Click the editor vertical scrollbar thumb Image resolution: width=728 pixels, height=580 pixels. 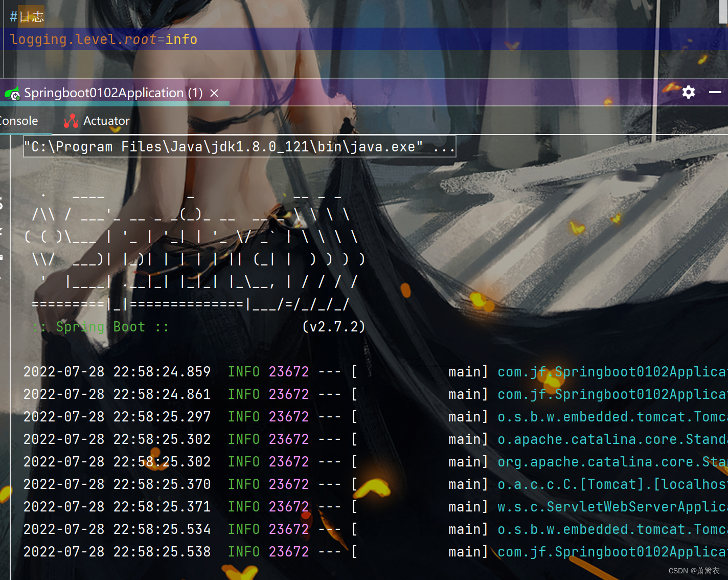[x=723, y=11]
